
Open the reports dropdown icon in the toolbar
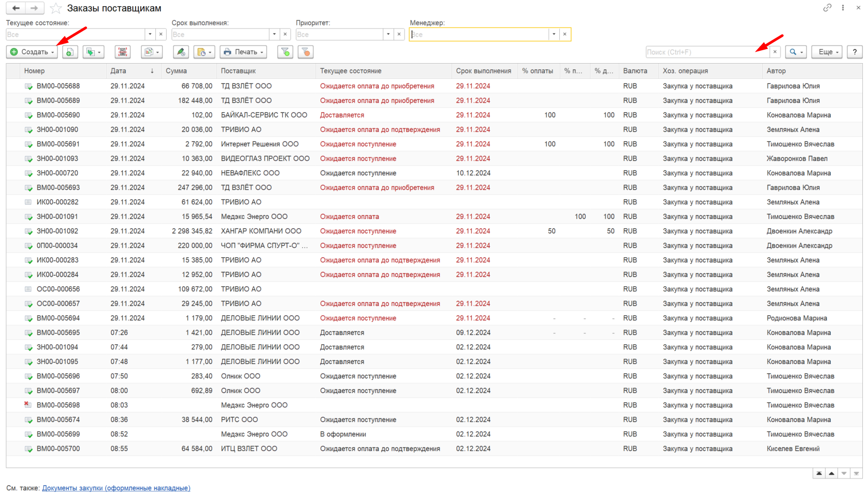click(x=152, y=52)
